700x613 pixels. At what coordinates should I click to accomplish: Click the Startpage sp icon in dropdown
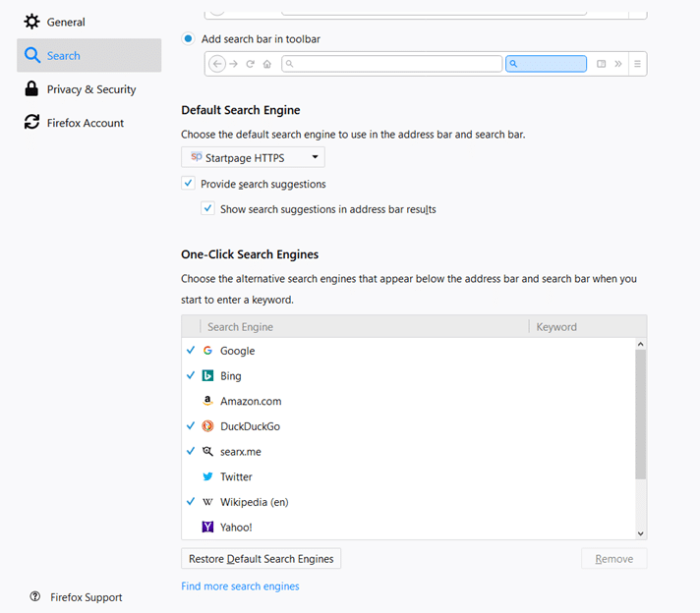(197, 156)
